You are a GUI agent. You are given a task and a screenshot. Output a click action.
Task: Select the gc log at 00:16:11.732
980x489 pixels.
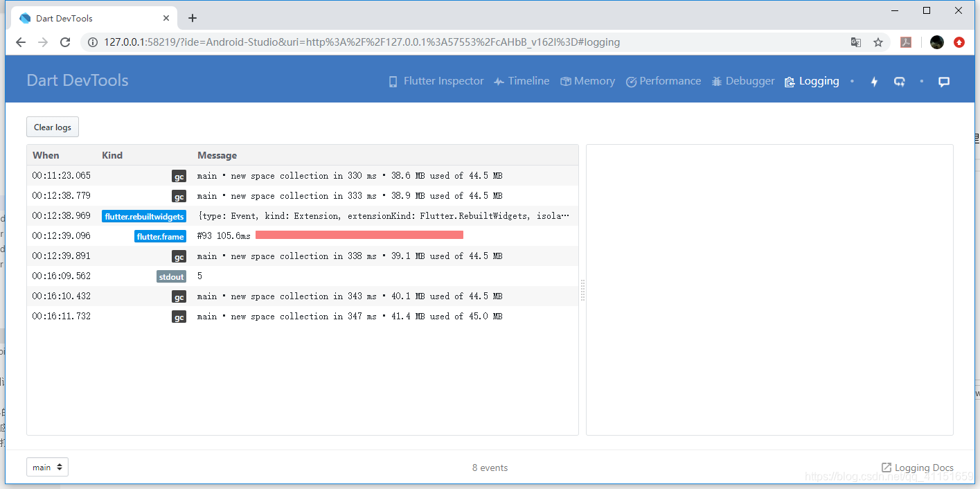303,317
